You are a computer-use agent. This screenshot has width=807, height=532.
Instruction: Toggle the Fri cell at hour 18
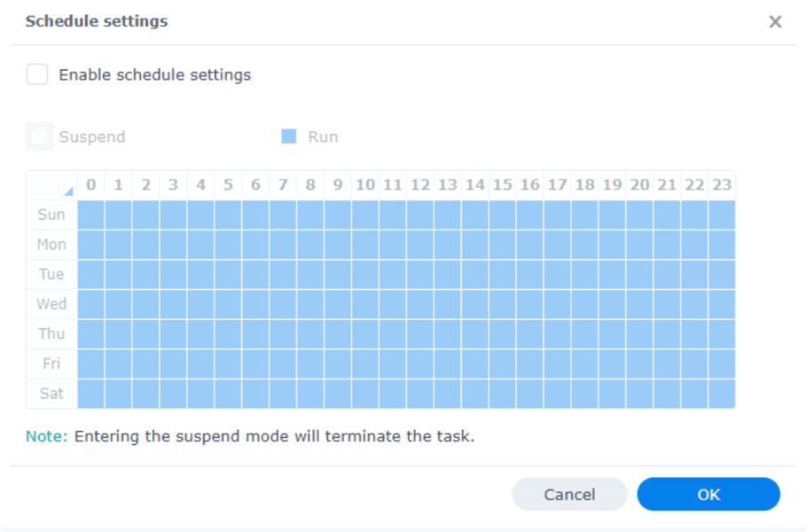tap(584, 364)
